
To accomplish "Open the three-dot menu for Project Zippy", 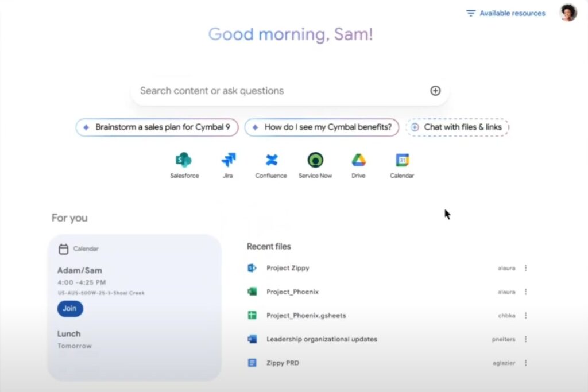I will click(526, 268).
